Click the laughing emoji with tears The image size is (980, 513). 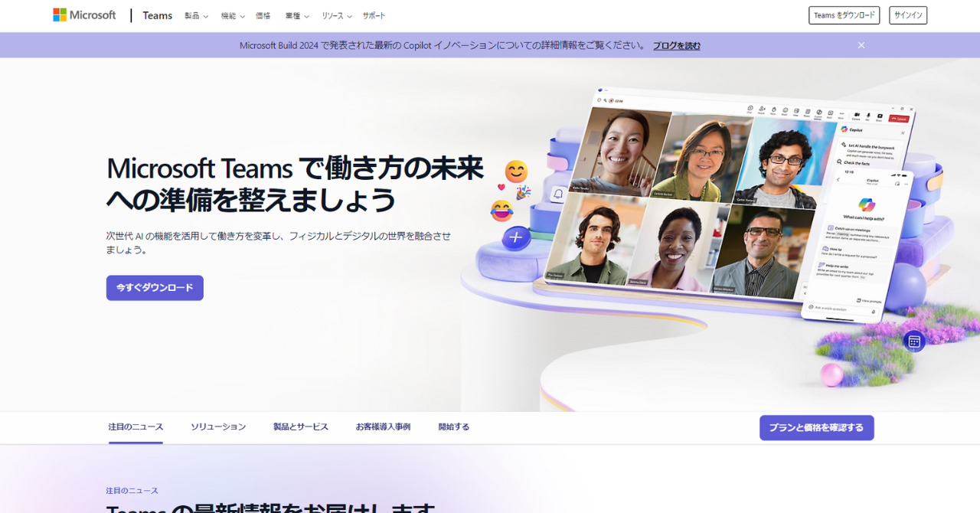pyautogui.click(x=501, y=211)
